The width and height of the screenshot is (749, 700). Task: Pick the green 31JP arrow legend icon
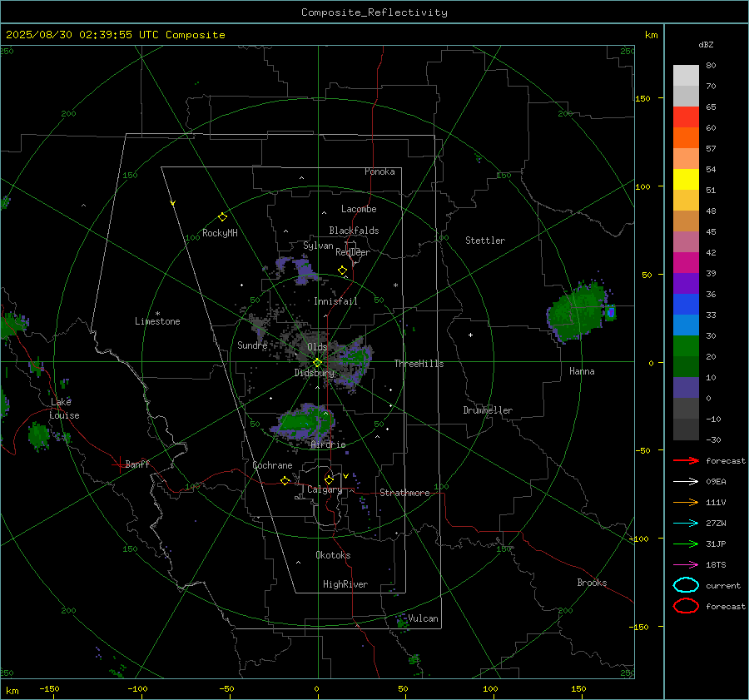[686, 544]
